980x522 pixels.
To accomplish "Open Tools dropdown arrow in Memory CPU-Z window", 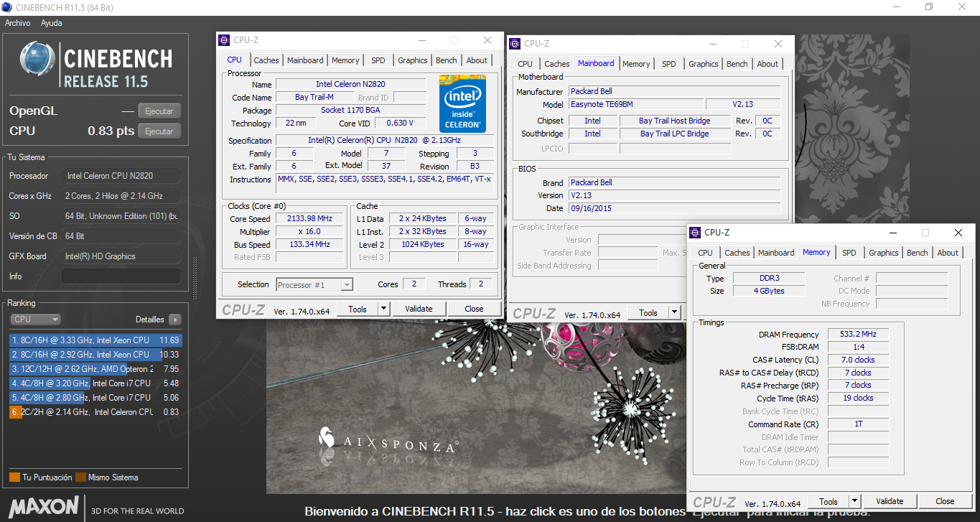I will (x=854, y=501).
